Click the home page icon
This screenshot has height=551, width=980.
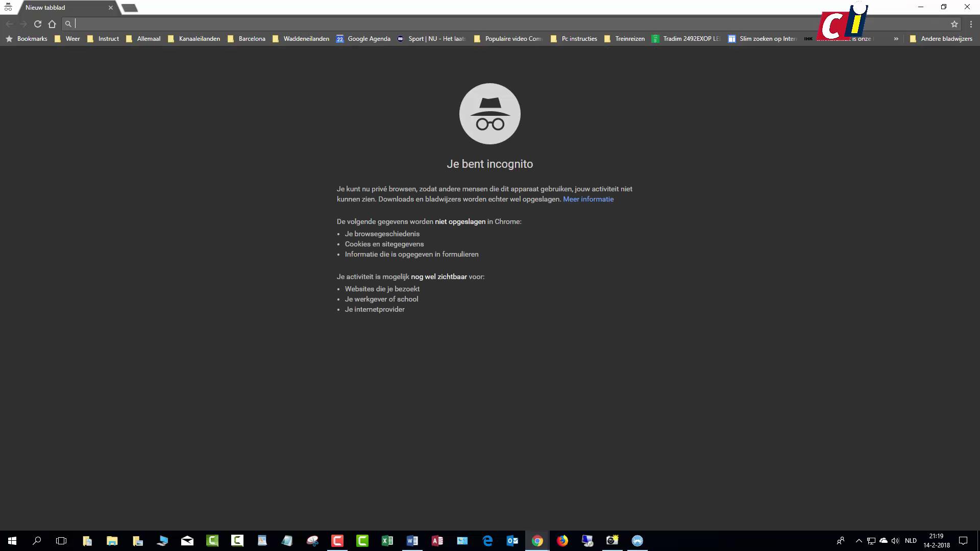tap(52, 24)
